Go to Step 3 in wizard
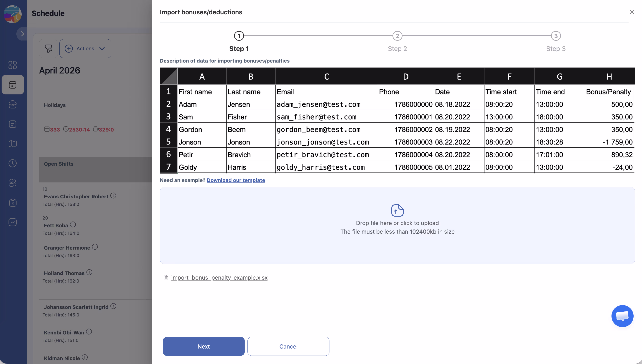 click(x=555, y=36)
